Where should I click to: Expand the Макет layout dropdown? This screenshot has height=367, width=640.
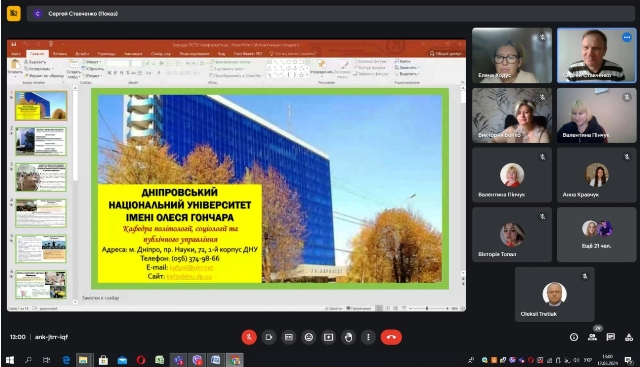point(92,62)
